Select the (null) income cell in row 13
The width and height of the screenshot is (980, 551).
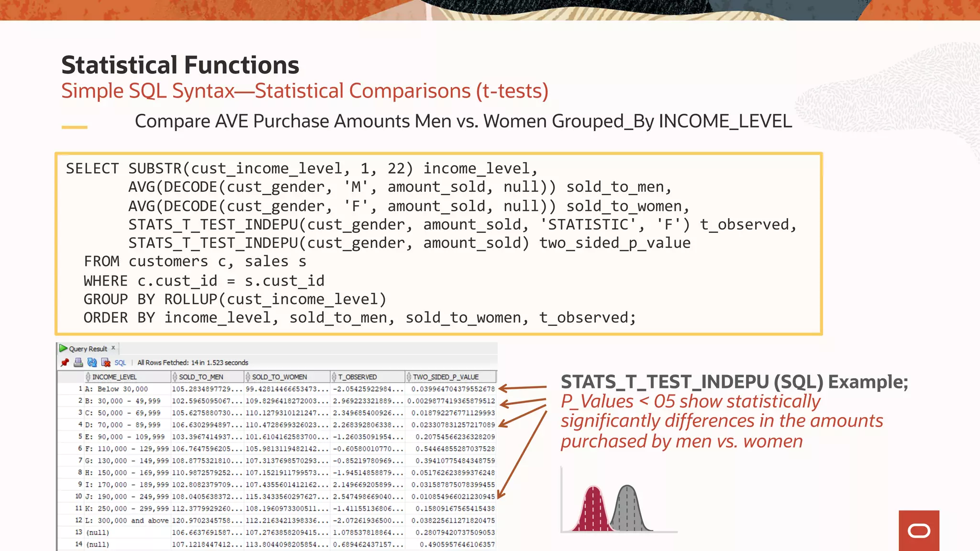pyautogui.click(x=127, y=532)
